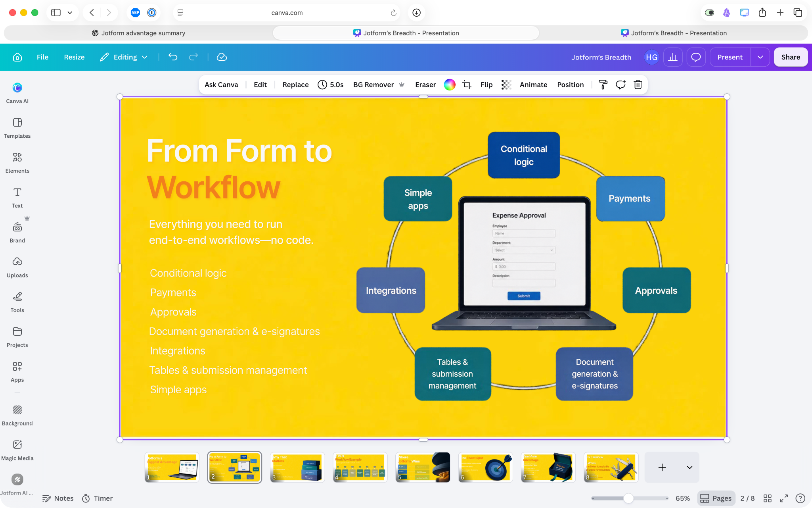Viewport: 812px width, 508px height.
Task: Click the Flip option
Action: 486,85
